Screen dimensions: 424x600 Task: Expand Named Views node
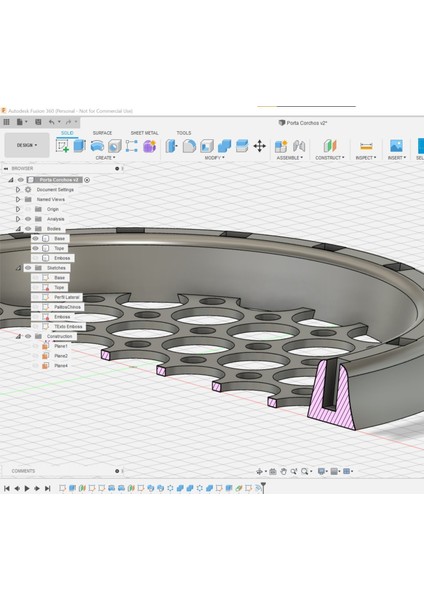click(18, 199)
